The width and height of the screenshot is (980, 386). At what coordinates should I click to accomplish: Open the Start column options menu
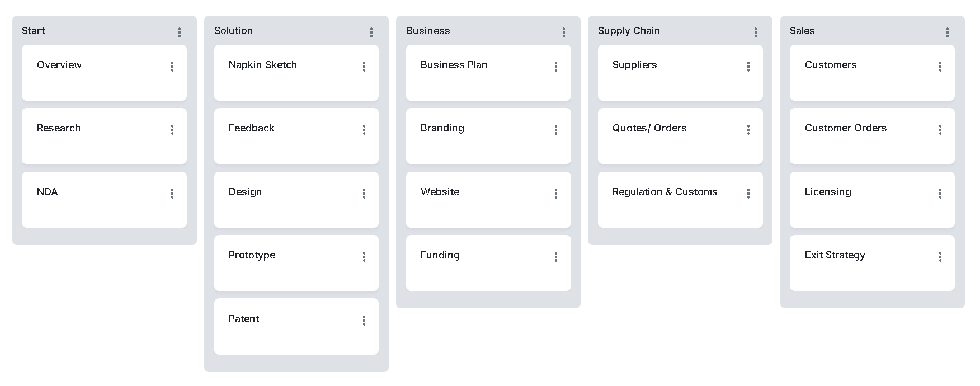(x=180, y=32)
